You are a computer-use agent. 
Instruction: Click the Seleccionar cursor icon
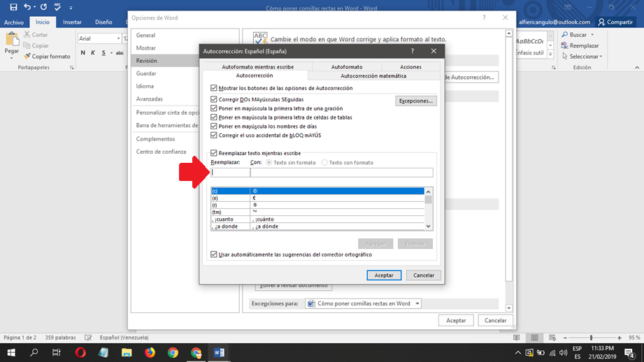(x=565, y=56)
